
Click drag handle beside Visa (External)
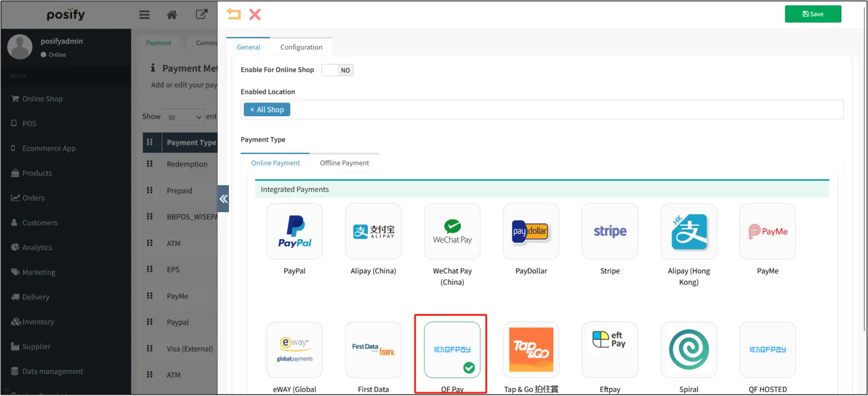tap(150, 348)
